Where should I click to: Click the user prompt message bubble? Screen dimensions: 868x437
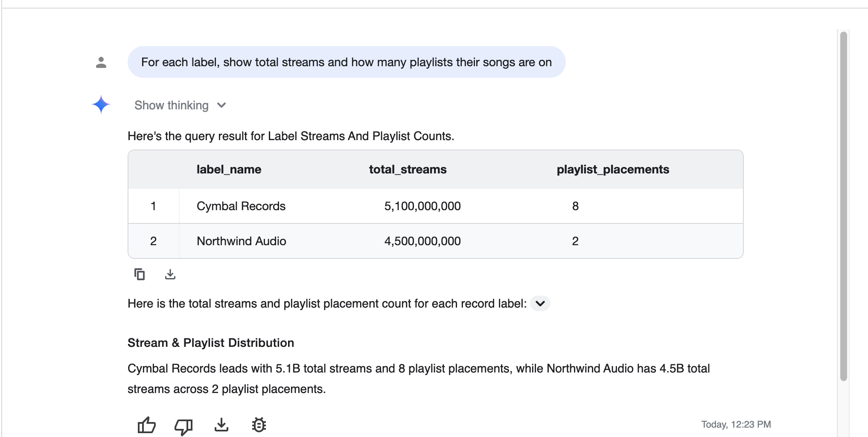[x=347, y=62]
